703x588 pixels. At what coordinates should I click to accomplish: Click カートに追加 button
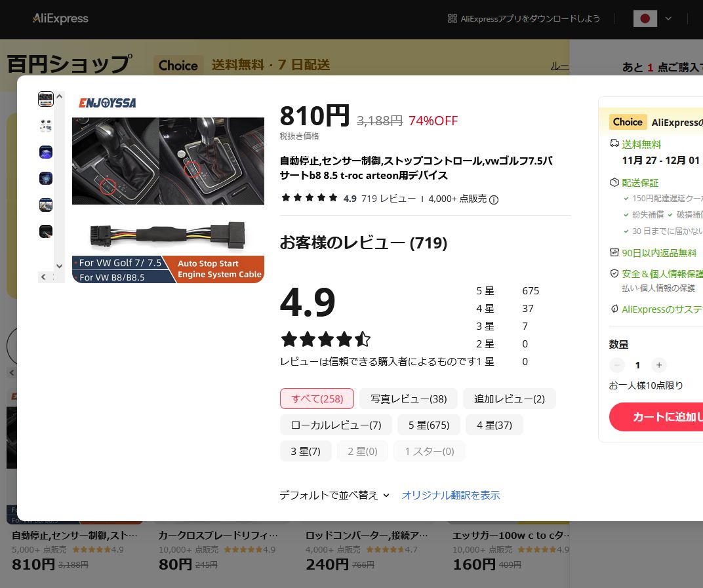(656, 417)
